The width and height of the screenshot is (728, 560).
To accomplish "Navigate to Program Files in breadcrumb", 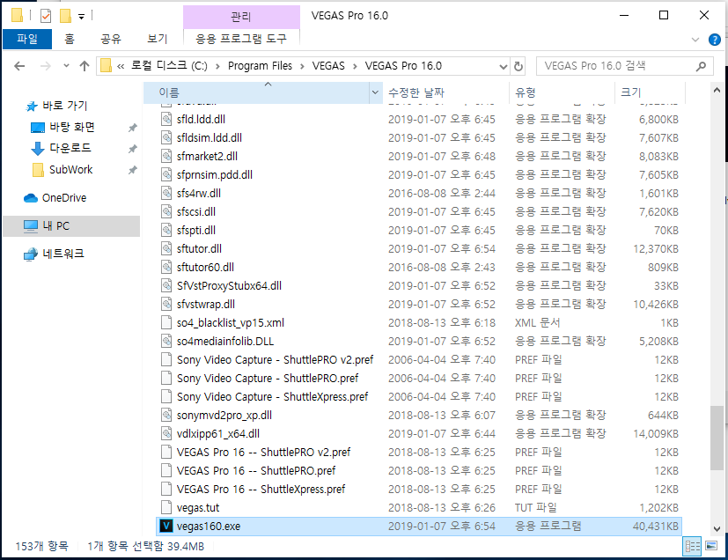I will click(260, 66).
